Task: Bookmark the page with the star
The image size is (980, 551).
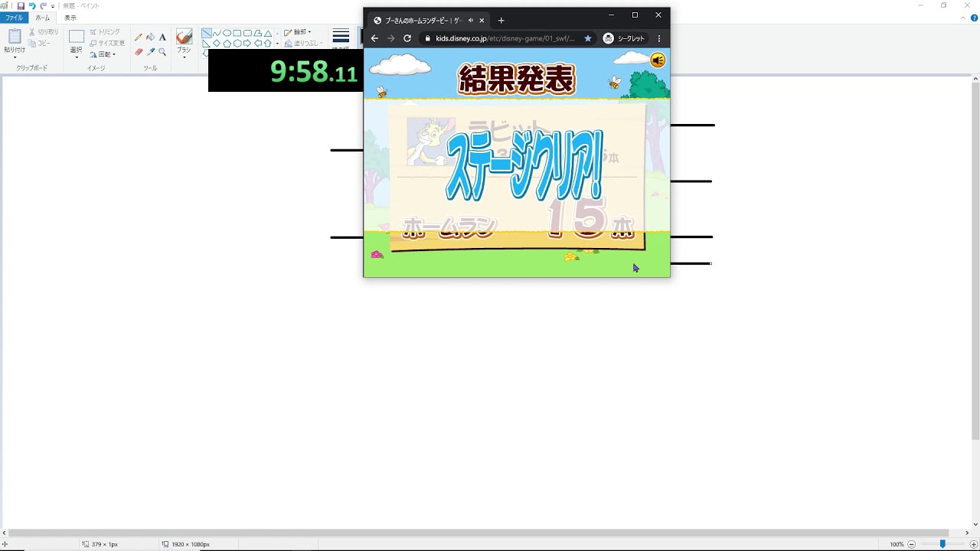Action: (x=588, y=38)
